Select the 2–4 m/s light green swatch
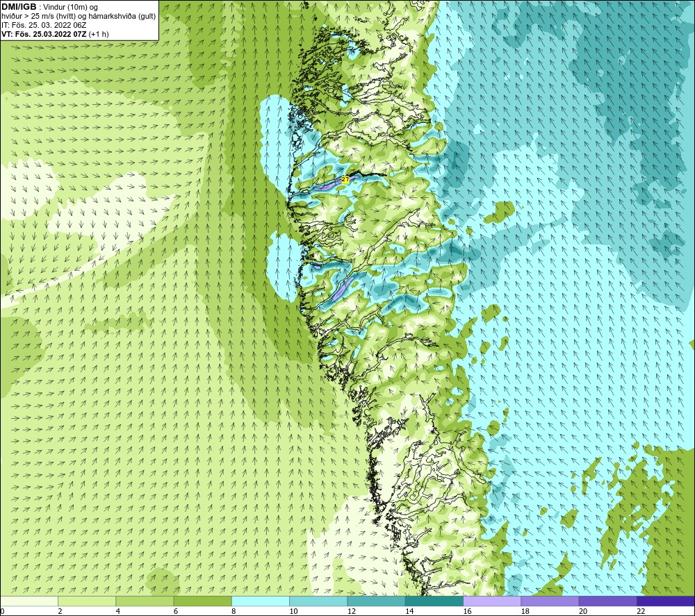695x616 pixels. (87, 601)
